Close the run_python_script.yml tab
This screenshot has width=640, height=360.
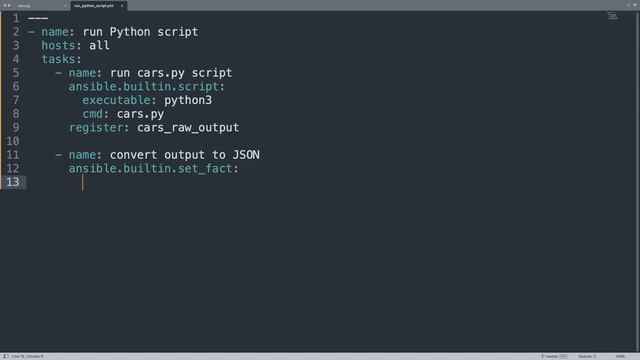point(122,6)
